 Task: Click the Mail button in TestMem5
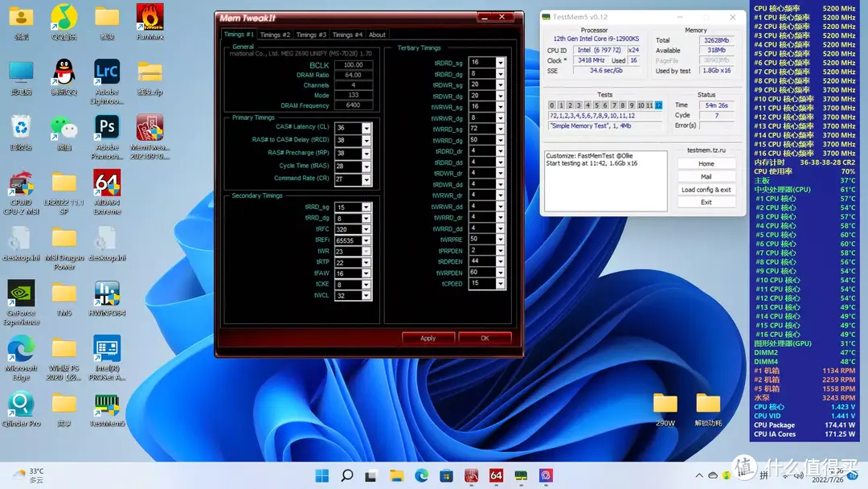706,177
